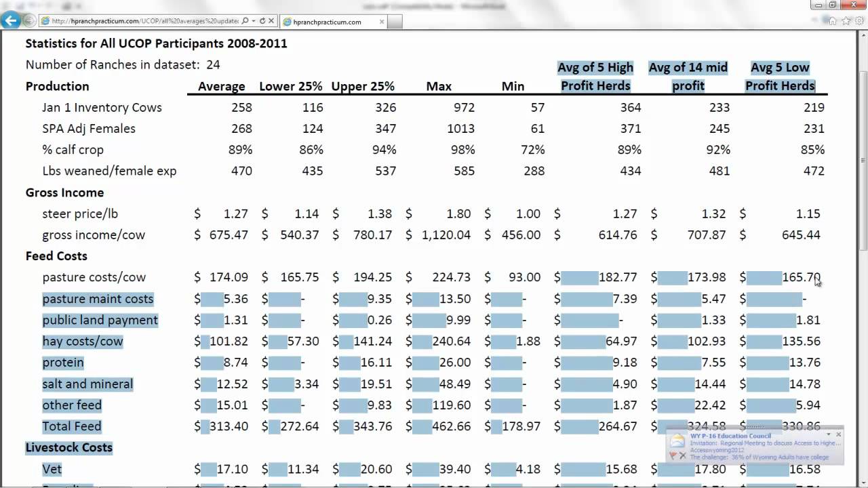Click the Max hay costs value 240.64
Image resolution: width=868 pixels, height=488 pixels.
point(450,342)
